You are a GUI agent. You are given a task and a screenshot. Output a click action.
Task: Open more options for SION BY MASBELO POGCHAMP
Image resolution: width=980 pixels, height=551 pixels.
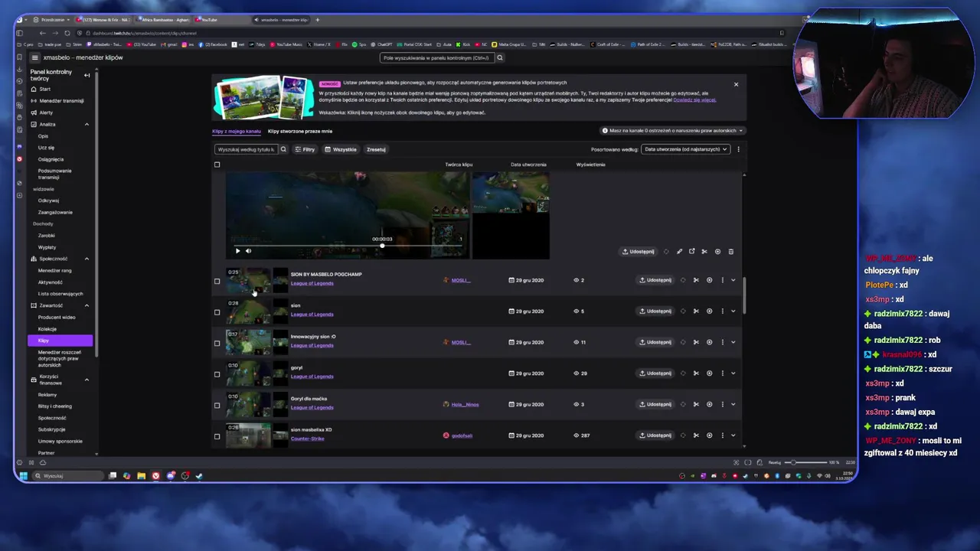pos(722,280)
